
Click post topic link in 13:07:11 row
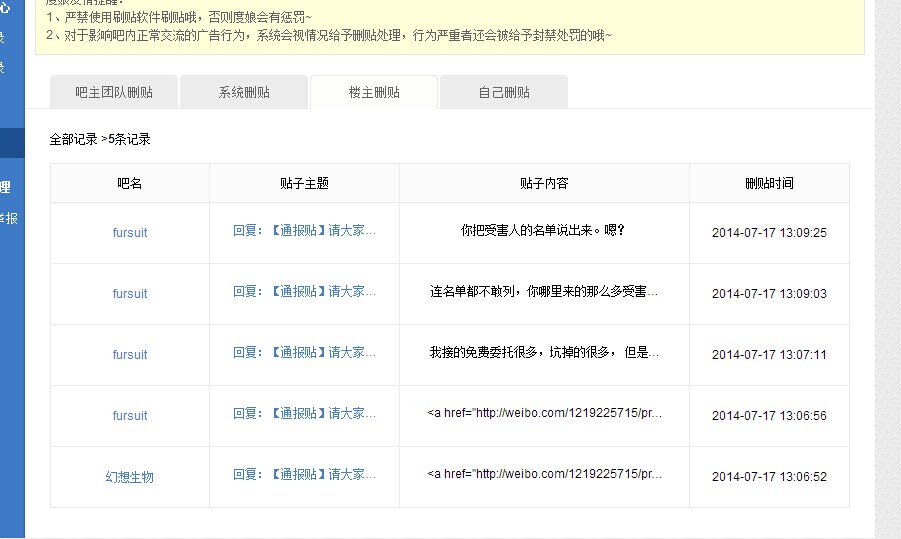point(304,352)
